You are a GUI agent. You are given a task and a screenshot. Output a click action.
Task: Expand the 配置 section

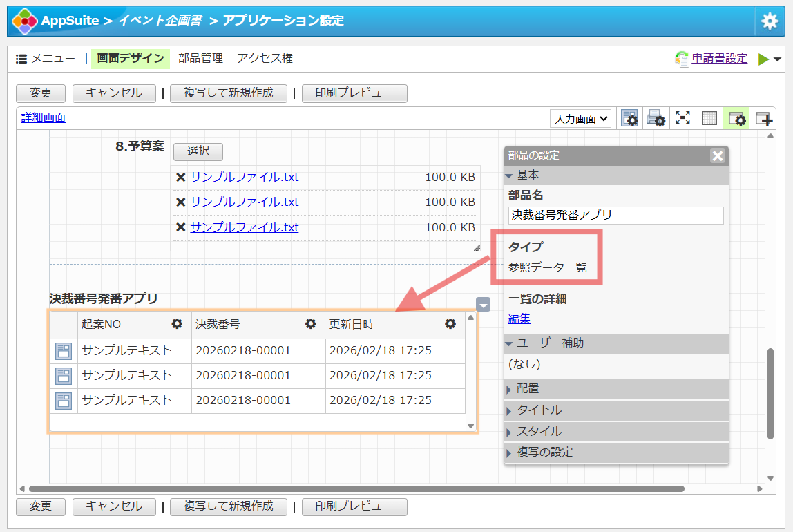coord(528,389)
